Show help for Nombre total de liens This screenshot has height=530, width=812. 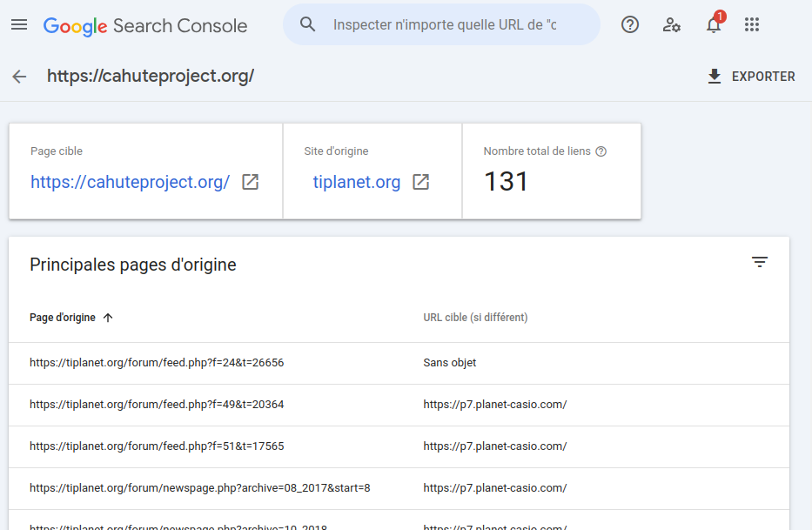pos(601,151)
